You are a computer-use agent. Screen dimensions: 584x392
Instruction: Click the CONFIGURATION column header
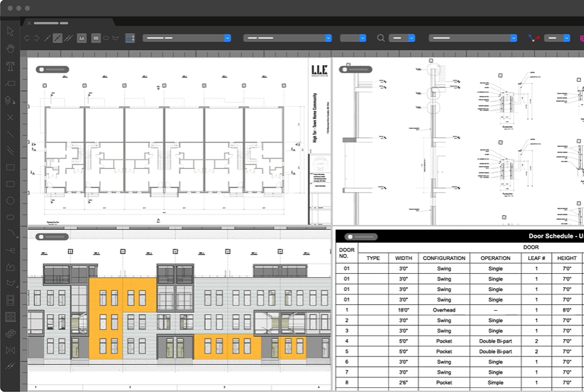tap(444, 258)
